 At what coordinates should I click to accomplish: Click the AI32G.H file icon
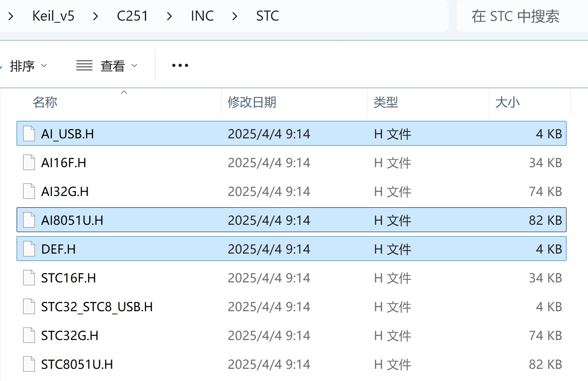coord(29,191)
